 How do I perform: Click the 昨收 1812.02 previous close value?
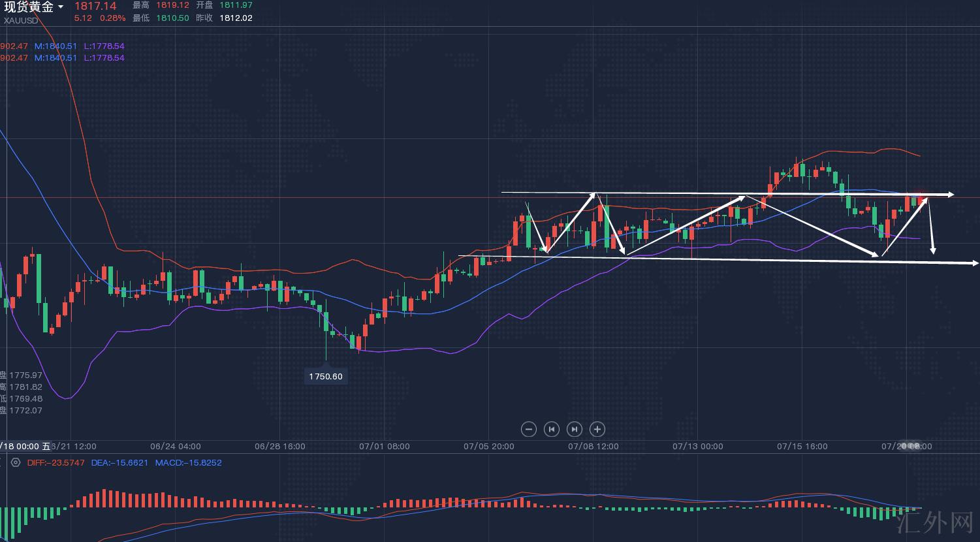(x=236, y=18)
